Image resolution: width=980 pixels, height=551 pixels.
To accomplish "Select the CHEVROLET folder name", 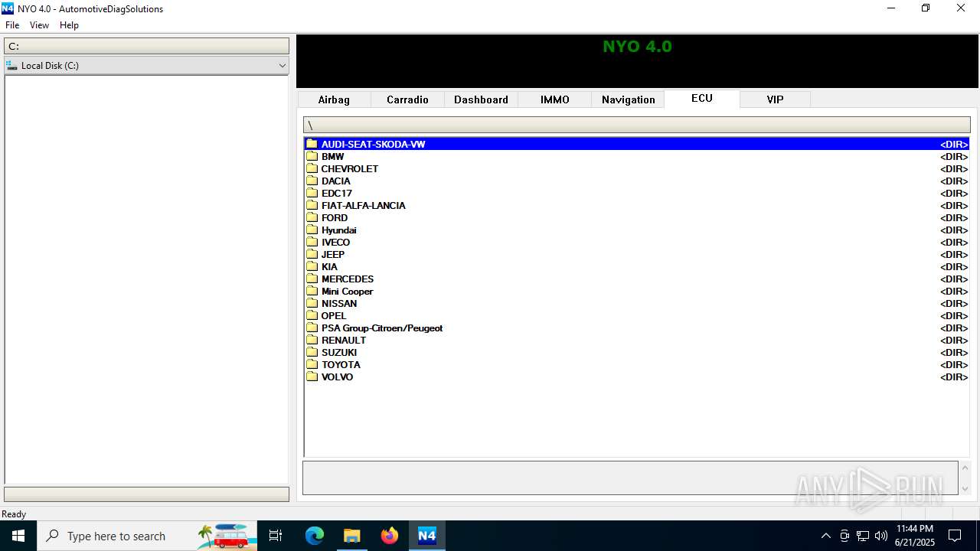I will (350, 168).
